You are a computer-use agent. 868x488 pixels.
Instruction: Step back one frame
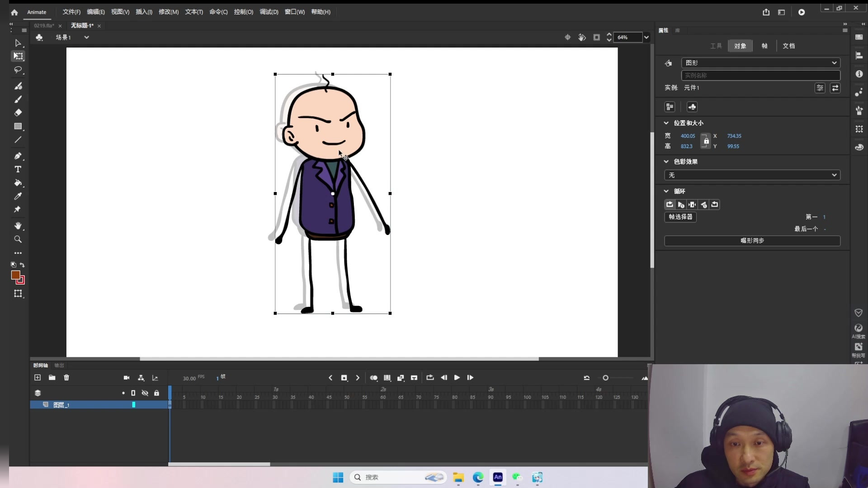click(444, 378)
